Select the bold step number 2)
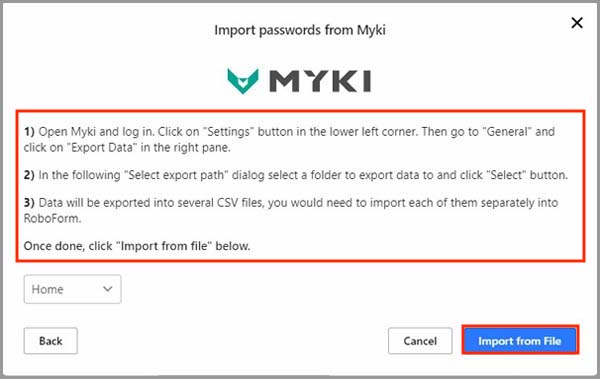This screenshot has width=600, height=379. tap(29, 175)
